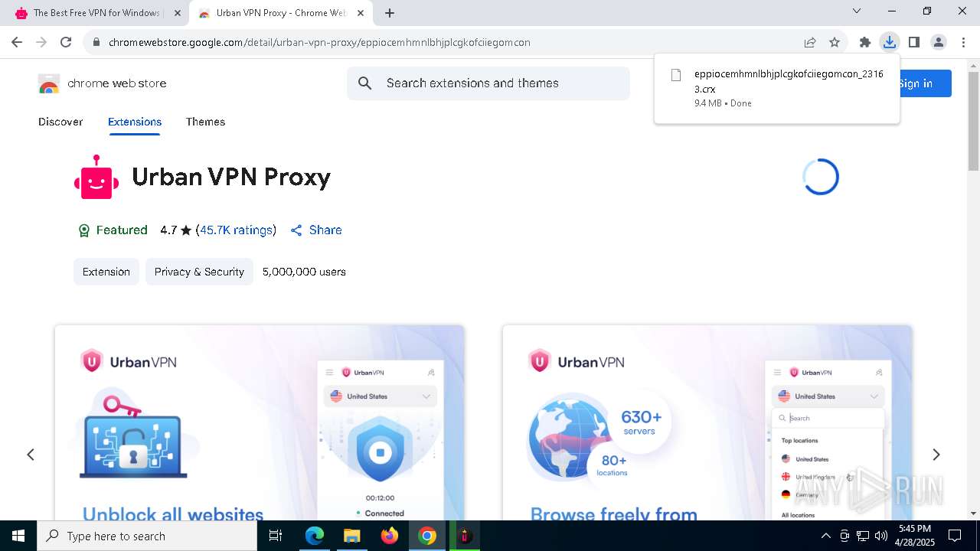Click the downloaded crx file name
980x551 pixels.
pos(789,81)
